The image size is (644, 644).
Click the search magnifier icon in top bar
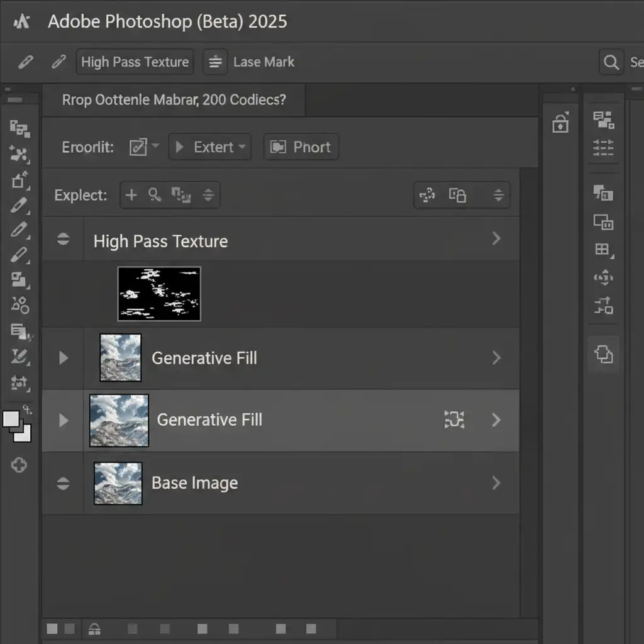click(x=611, y=62)
